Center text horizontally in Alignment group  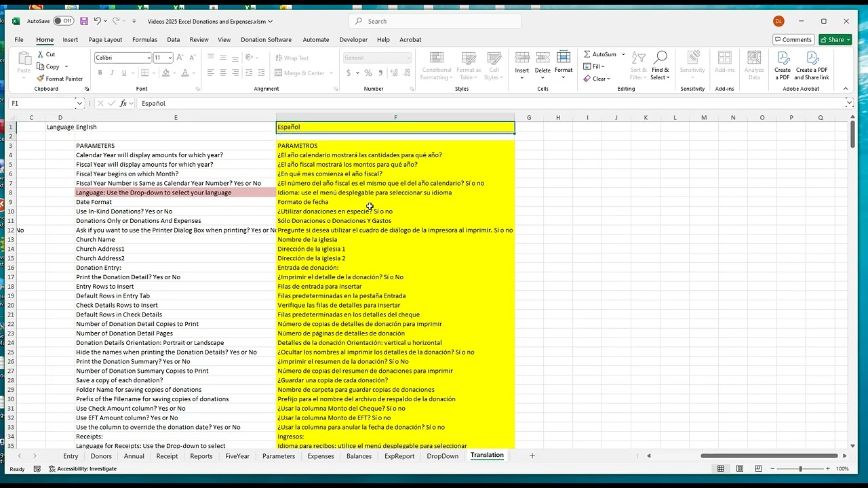[223, 73]
